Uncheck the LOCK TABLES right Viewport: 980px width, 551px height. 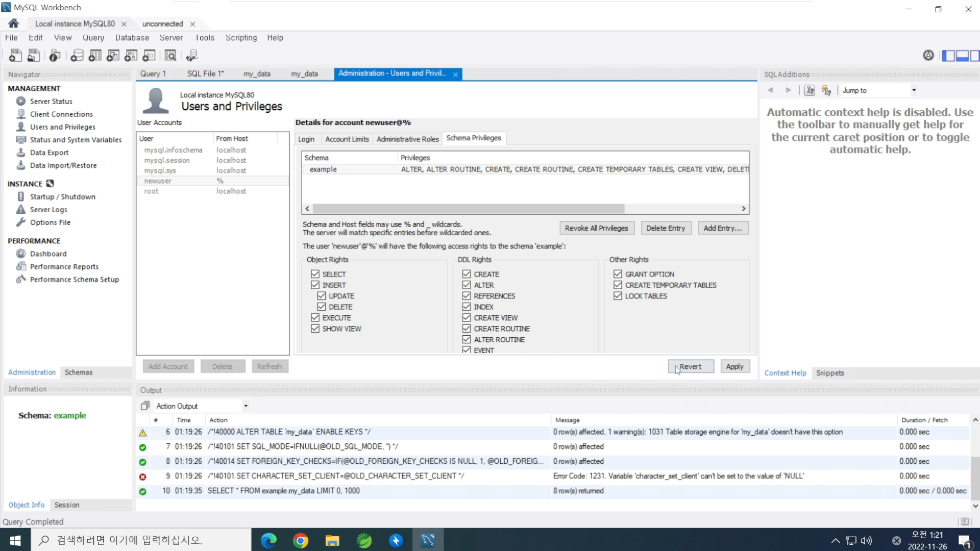[x=618, y=296]
